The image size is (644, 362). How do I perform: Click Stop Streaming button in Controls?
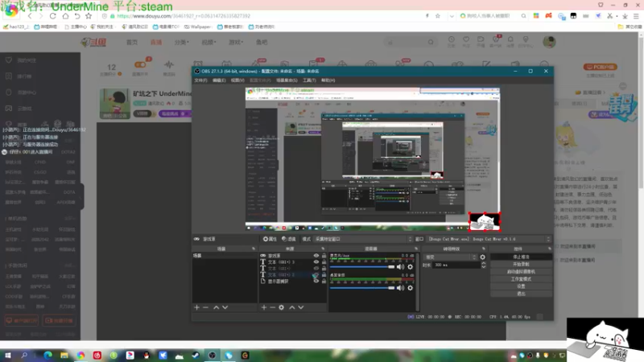tap(521, 257)
